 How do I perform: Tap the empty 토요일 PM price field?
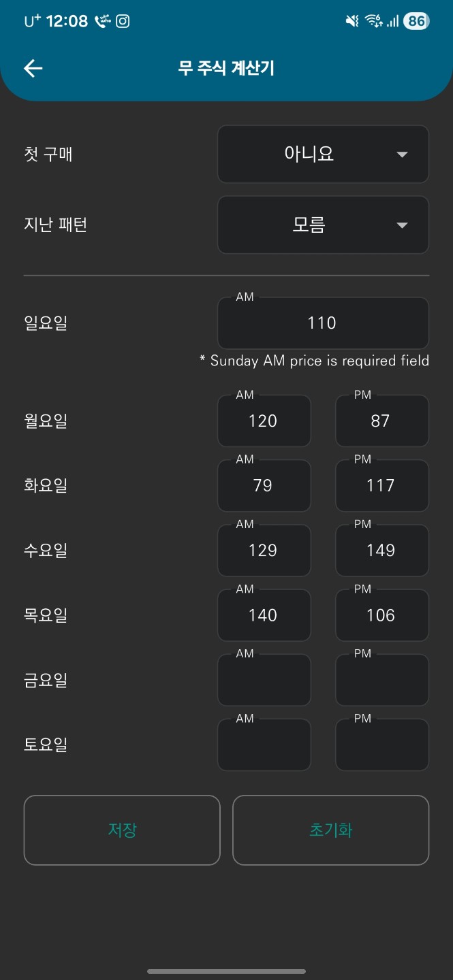(381, 745)
